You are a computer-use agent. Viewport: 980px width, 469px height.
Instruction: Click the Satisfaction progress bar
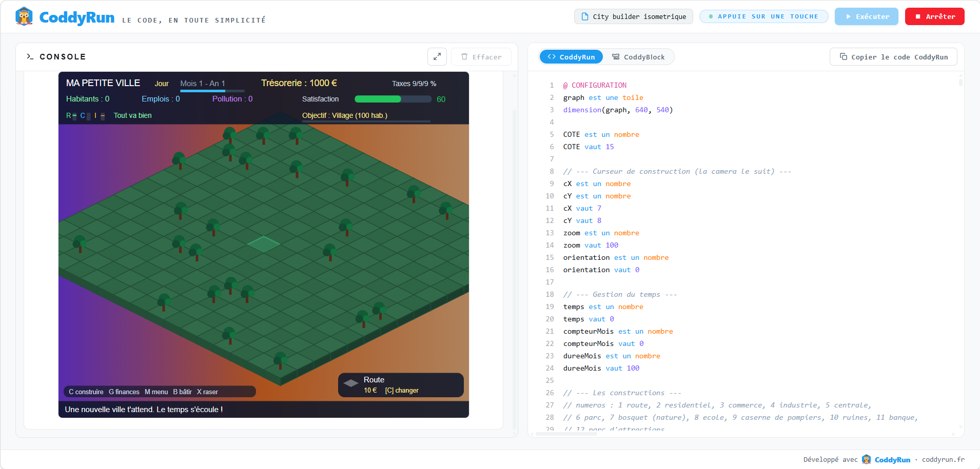click(x=393, y=99)
